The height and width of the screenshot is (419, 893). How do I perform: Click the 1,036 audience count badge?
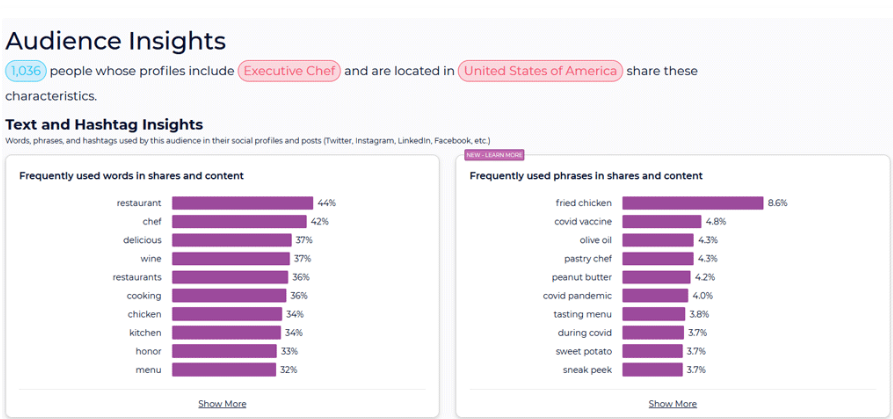(x=26, y=71)
